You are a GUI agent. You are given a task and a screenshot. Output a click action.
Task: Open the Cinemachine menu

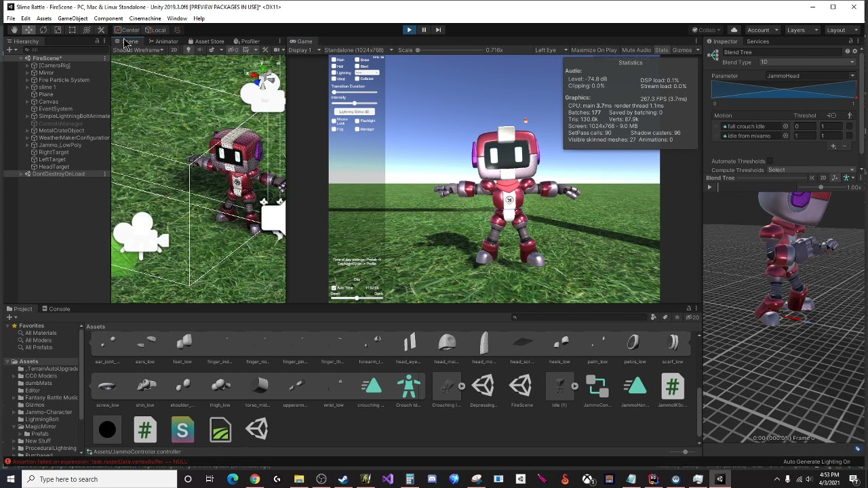144,18
